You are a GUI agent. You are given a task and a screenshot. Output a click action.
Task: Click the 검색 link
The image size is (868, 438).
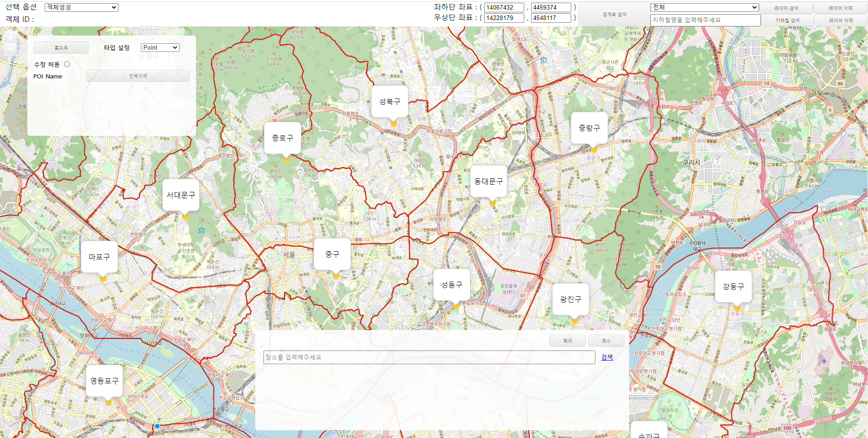point(607,357)
